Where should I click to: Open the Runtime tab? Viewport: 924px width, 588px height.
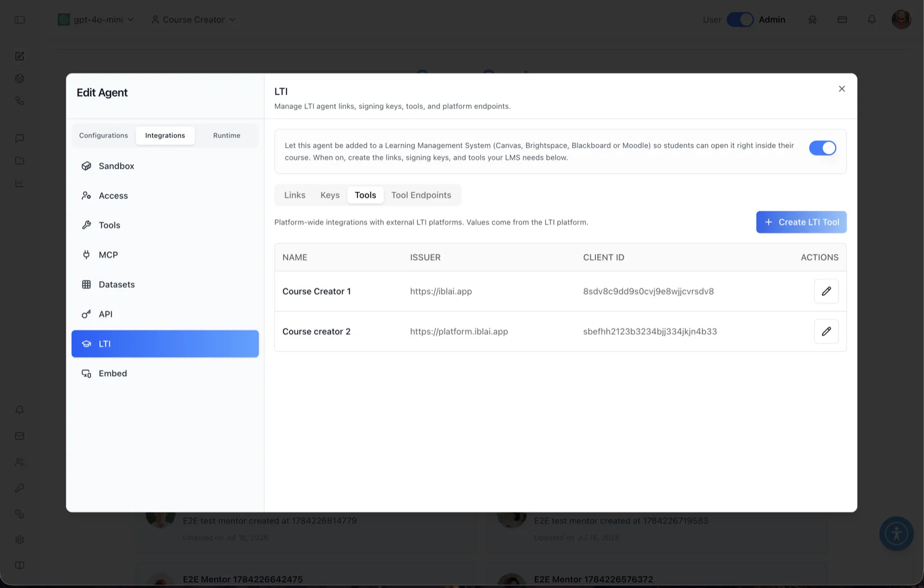226,136
